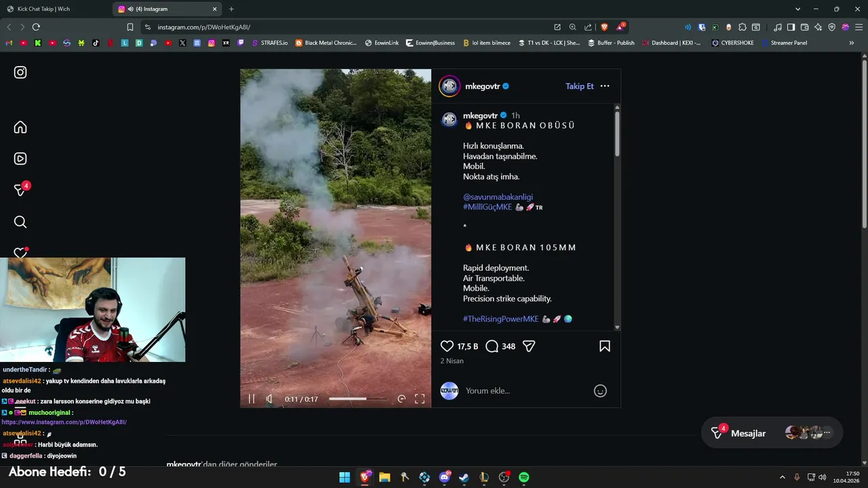Open Spotify from taskbar
The height and width of the screenshot is (488, 868).
point(524,477)
